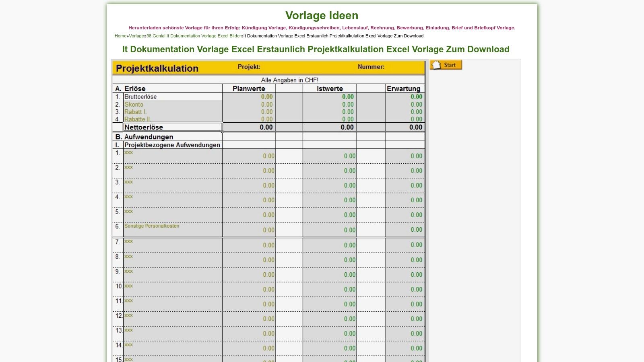The height and width of the screenshot is (362, 644).
Task: Click the Nummer: label in header
Action: click(371, 67)
